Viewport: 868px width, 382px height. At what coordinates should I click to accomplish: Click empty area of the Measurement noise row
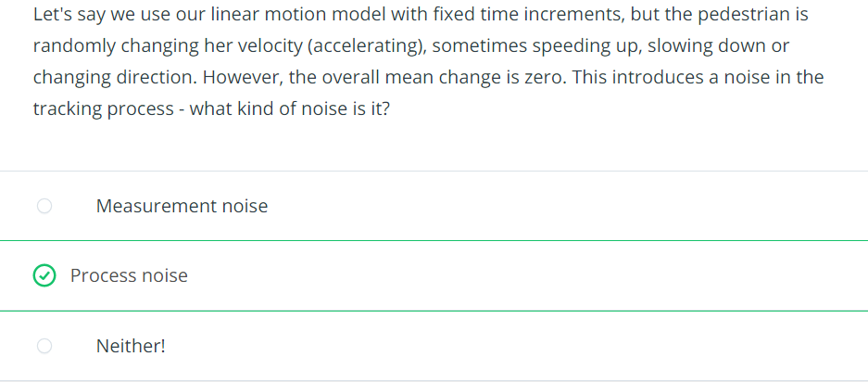click(554, 206)
